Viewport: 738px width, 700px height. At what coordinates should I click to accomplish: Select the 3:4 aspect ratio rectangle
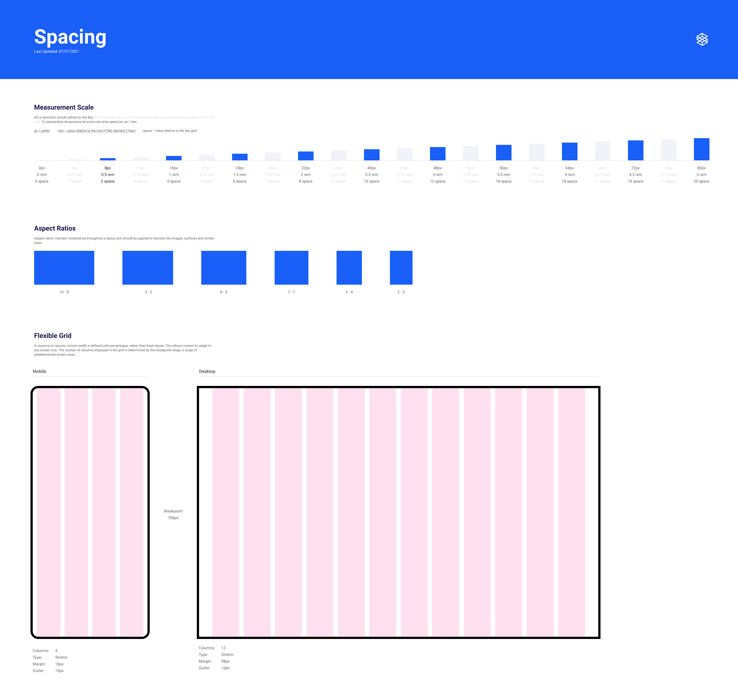(x=349, y=267)
